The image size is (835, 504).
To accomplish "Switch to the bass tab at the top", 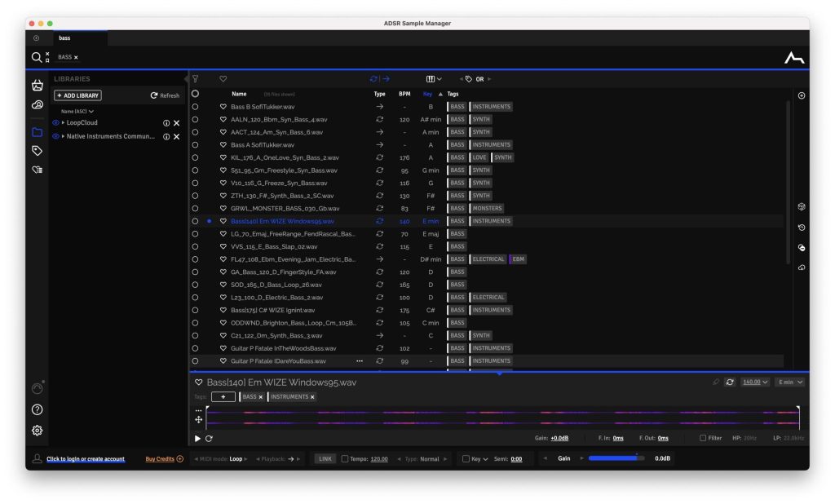I will (x=64, y=38).
